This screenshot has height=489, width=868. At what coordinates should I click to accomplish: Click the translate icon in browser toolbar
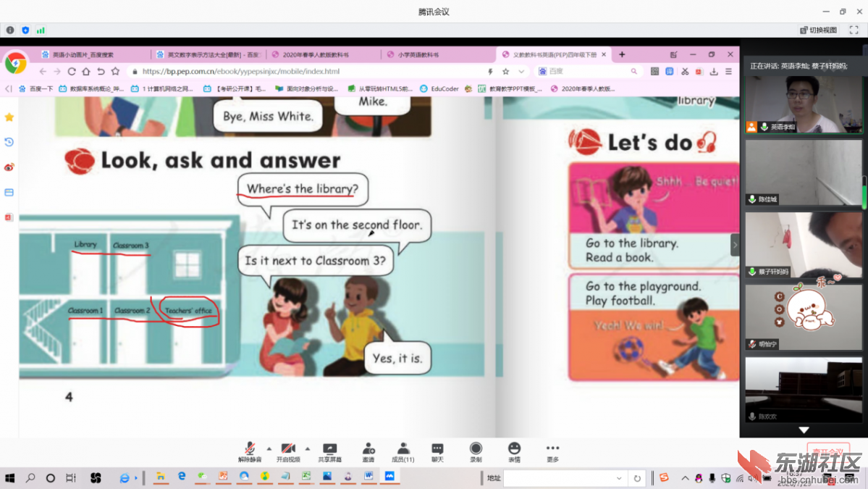pyautogui.click(x=670, y=72)
